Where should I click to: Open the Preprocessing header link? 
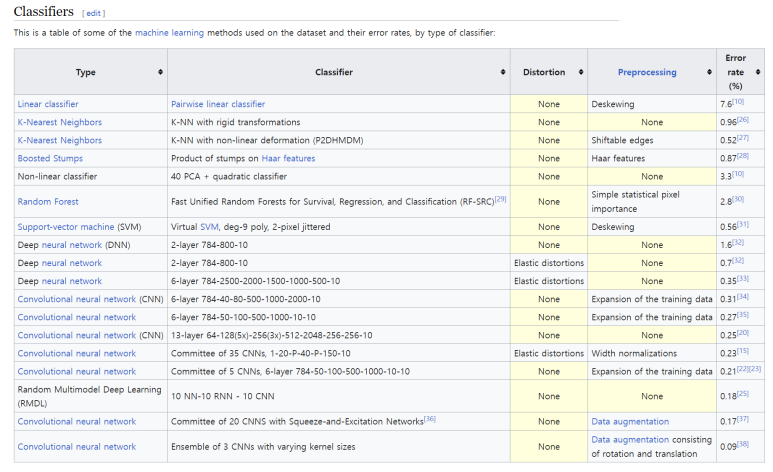pyautogui.click(x=647, y=72)
